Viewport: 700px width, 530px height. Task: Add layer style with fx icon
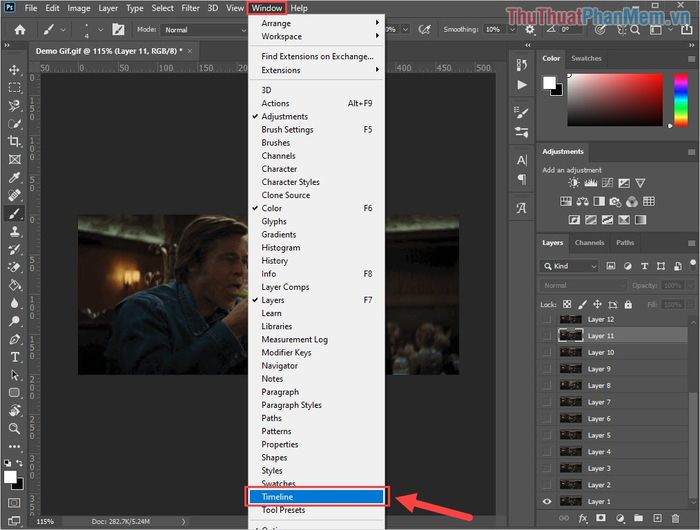[x=582, y=519]
